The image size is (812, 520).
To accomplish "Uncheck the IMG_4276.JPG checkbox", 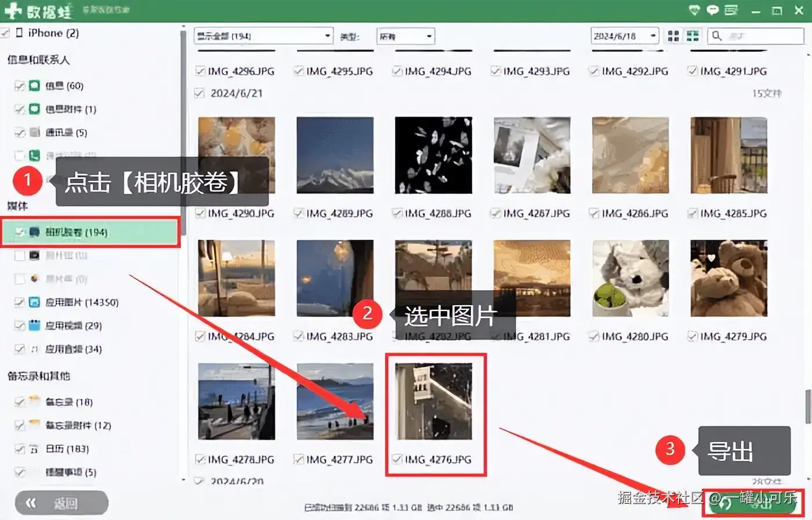I will click(397, 459).
